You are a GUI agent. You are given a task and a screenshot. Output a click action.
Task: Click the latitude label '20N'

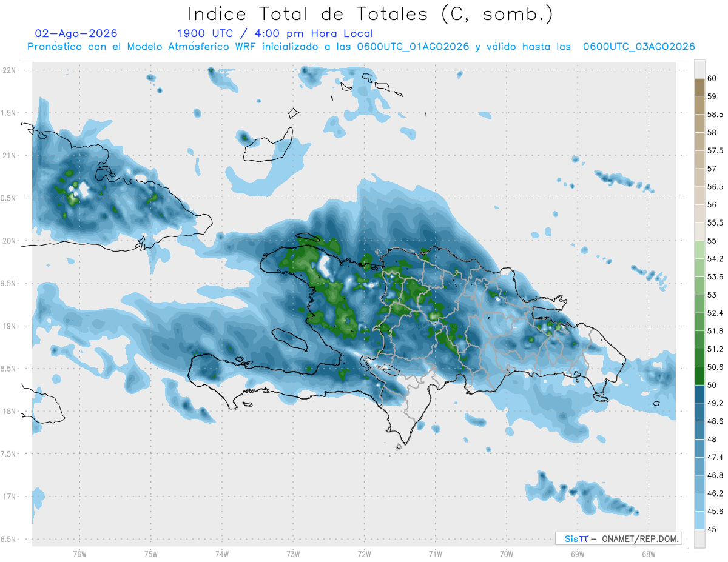pyautogui.click(x=8, y=241)
